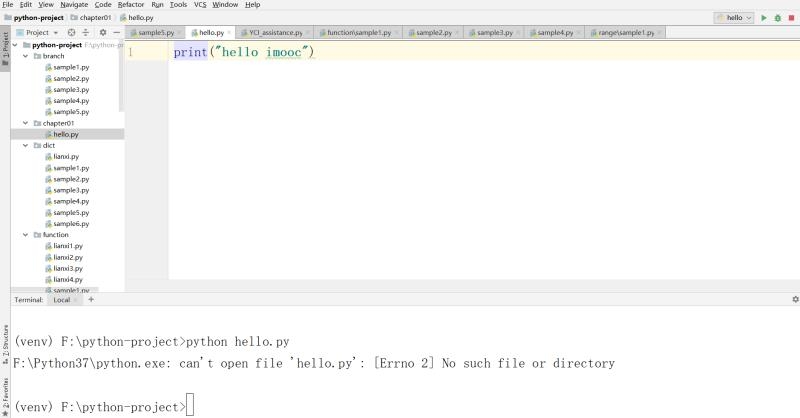Select hello.py in the chapter01 folder
The height and width of the screenshot is (418, 800).
67,134
